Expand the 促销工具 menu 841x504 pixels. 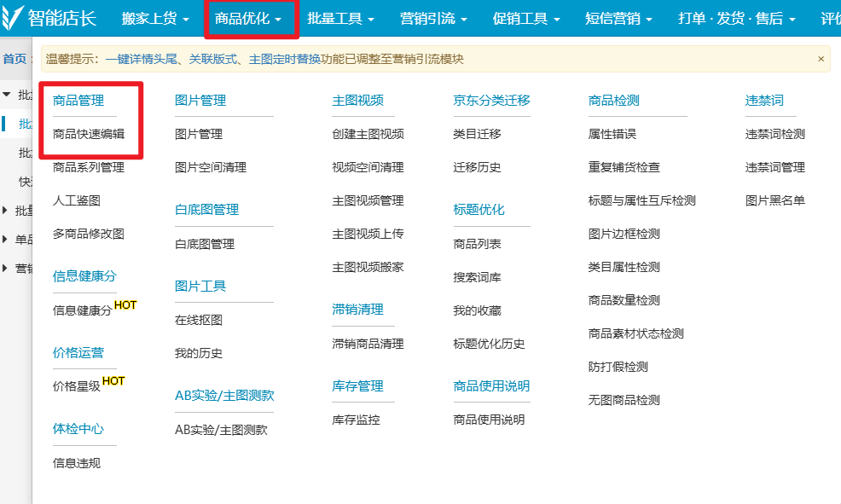pos(526,19)
